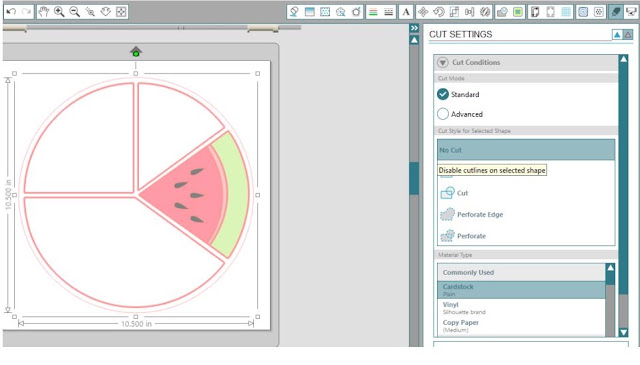Open the Grid settings icon
This screenshot has height=365, width=640.
coord(567,12)
